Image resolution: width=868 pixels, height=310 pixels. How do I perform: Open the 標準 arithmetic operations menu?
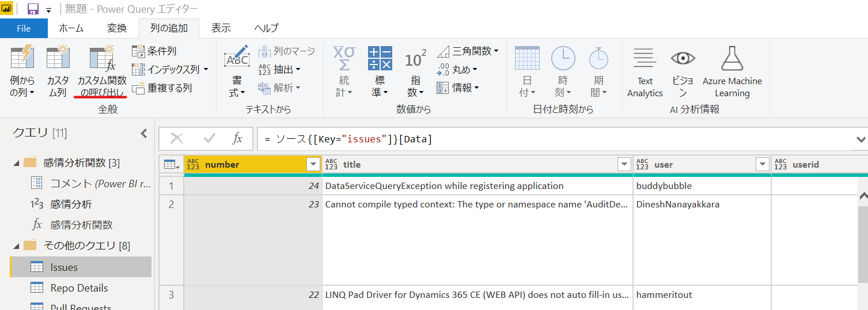pos(380,71)
